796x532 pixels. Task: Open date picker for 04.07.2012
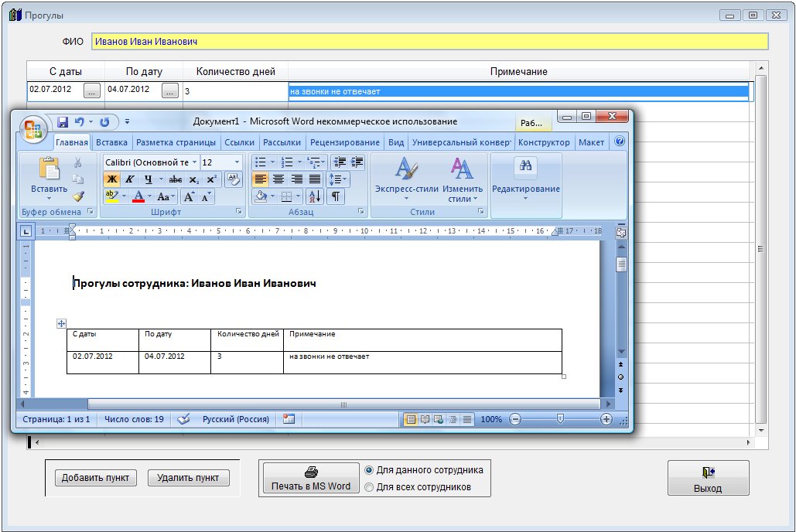tap(170, 91)
